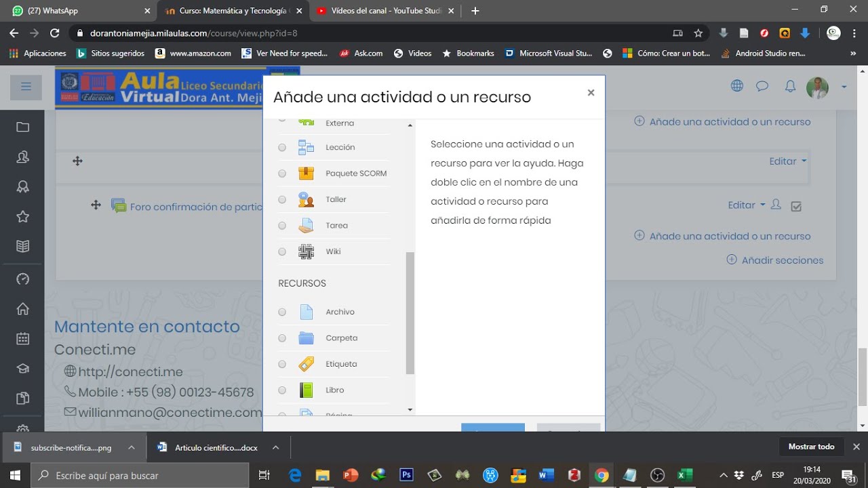This screenshot has height=488, width=868.
Task: Select the Paquete SCORM radio button
Action: 282,174
